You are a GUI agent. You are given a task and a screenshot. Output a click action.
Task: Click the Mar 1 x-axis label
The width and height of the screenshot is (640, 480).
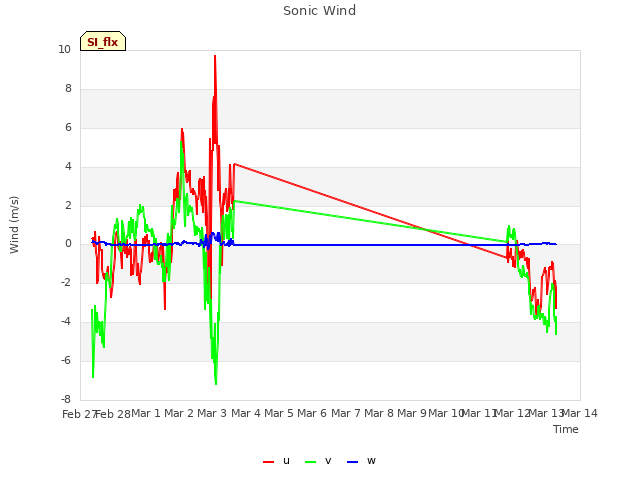tap(146, 413)
